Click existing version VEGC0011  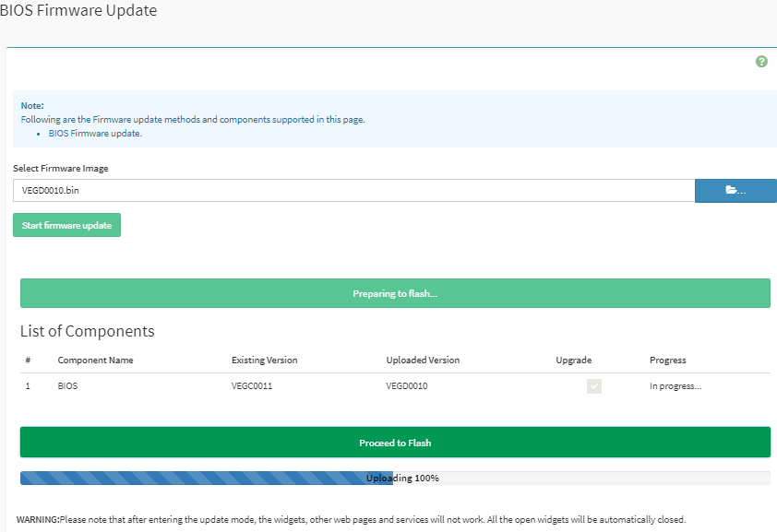click(x=252, y=386)
